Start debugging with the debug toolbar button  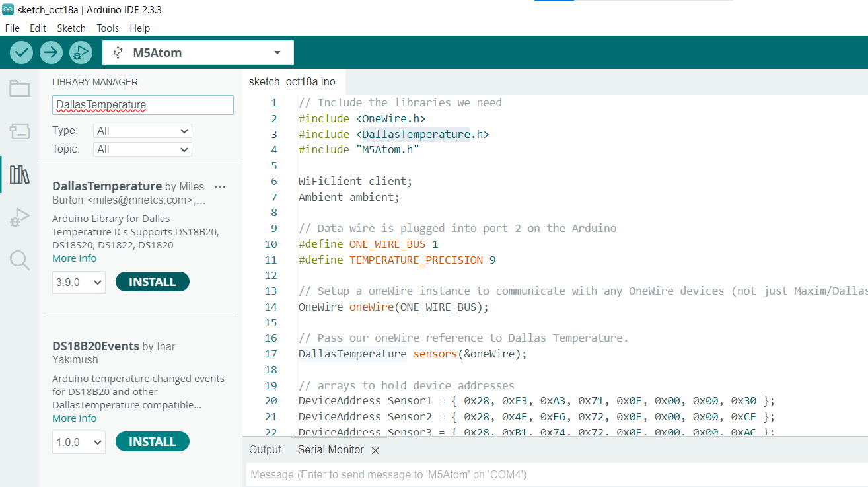point(81,52)
